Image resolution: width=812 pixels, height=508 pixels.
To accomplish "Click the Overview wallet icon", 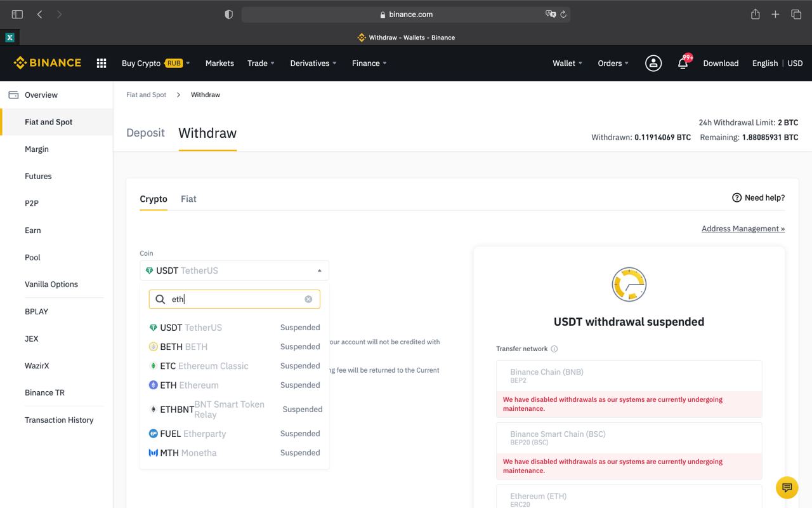I will pyautogui.click(x=13, y=95).
